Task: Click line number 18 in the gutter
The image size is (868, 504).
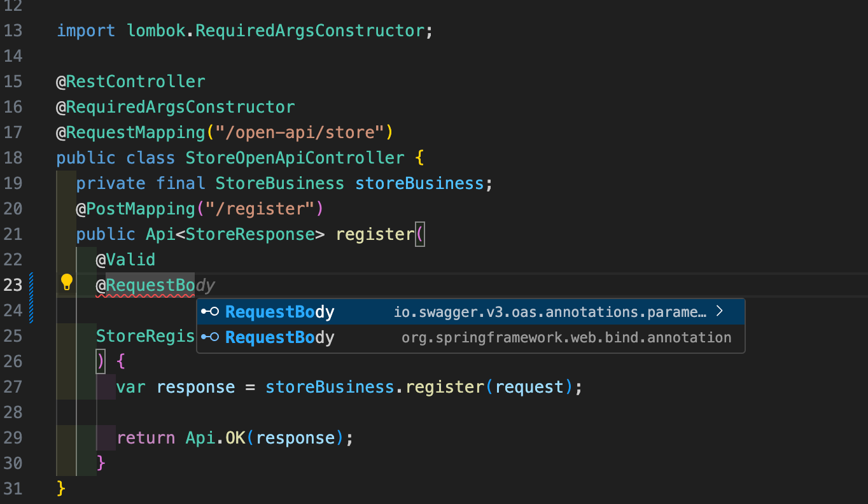Action: [13, 158]
